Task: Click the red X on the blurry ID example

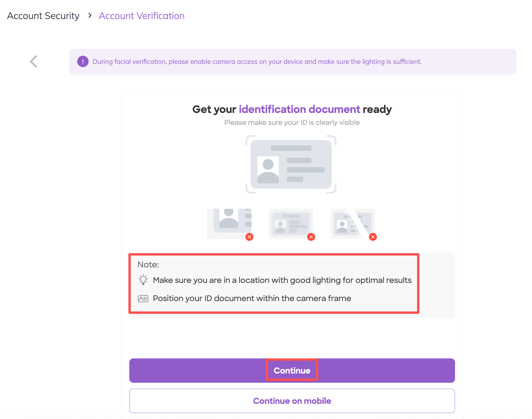Action: tap(311, 237)
